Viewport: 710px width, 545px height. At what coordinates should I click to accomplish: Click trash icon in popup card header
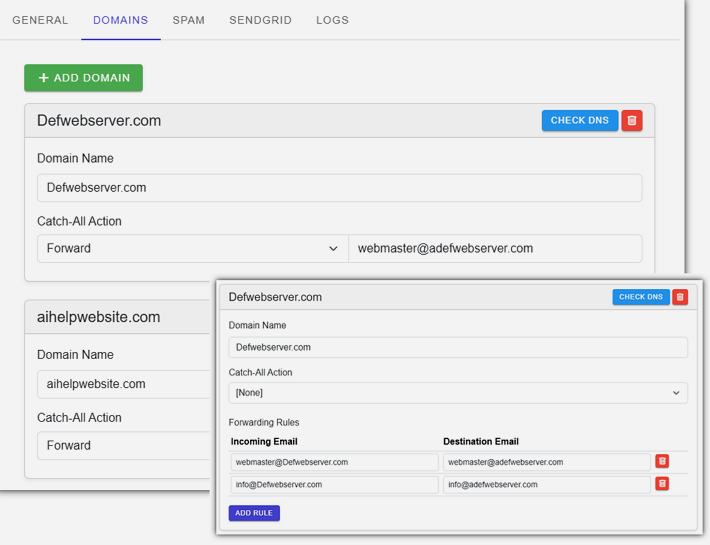pos(680,297)
